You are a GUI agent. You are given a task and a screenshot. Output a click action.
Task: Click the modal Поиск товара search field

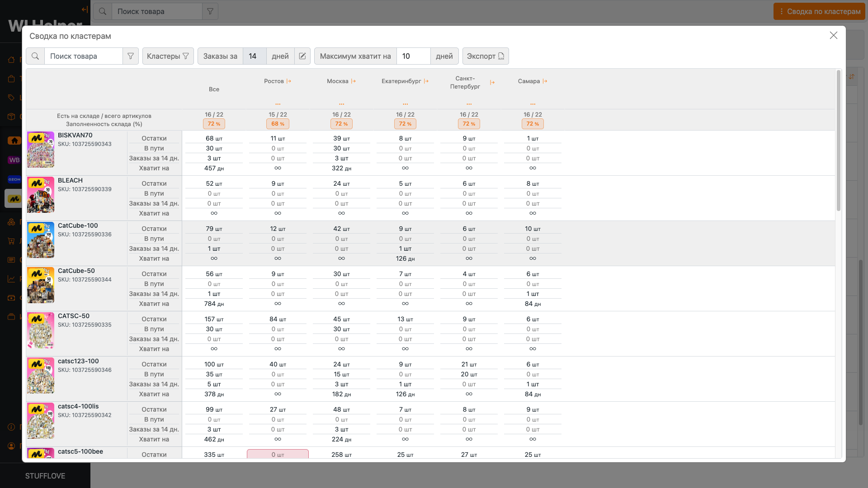pyautogui.click(x=84, y=56)
